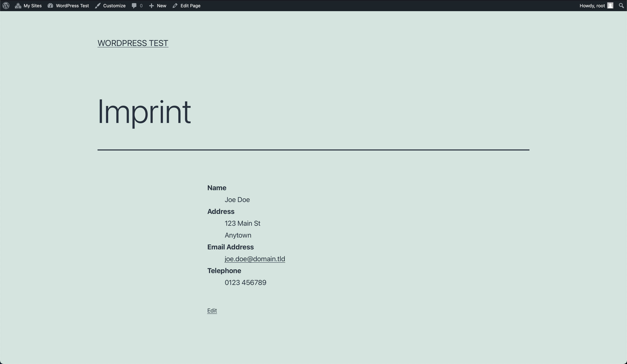The height and width of the screenshot is (364, 627).
Task: Open the WordPress Test site menu
Action: click(72, 6)
